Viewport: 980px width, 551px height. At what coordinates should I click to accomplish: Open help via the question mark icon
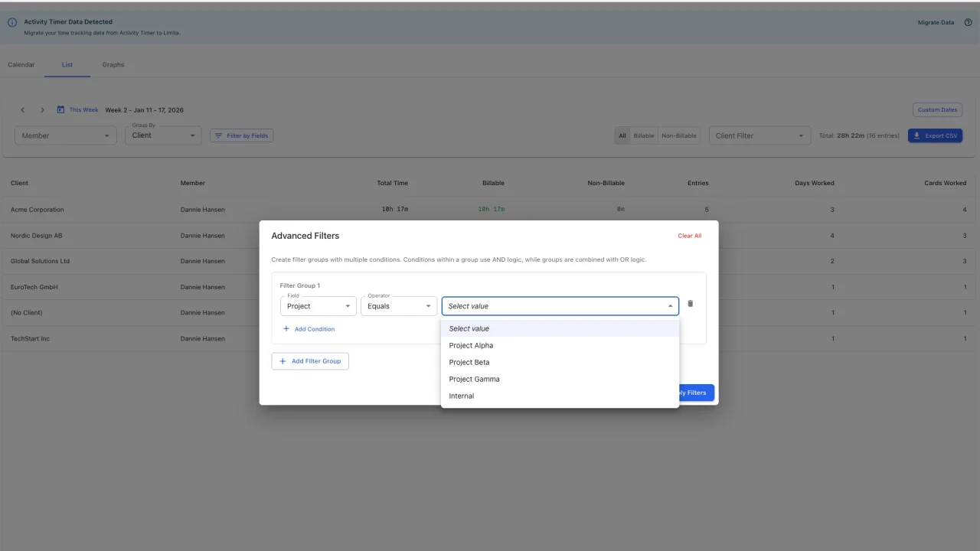968,22
